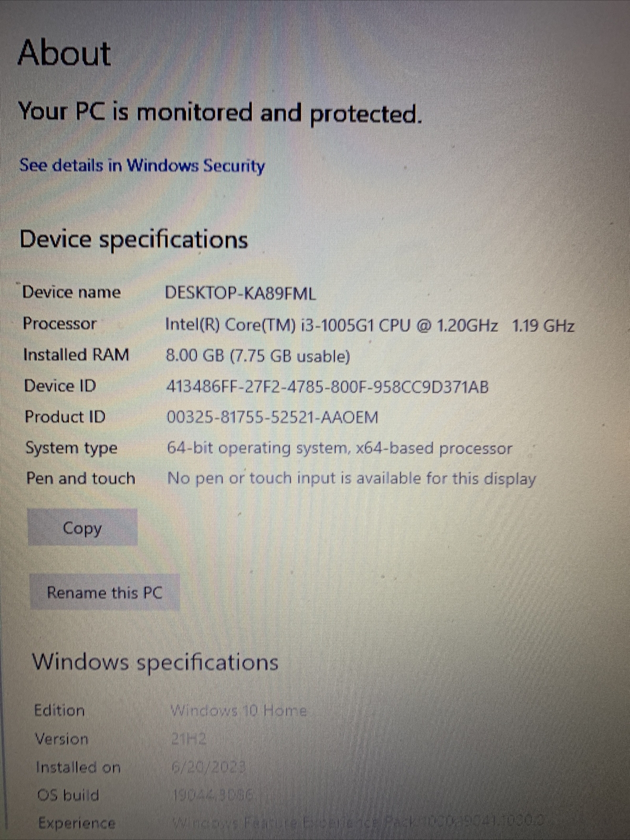The width and height of the screenshot is (630, 840).
Task: Click the Processor label
Action: 59,323
